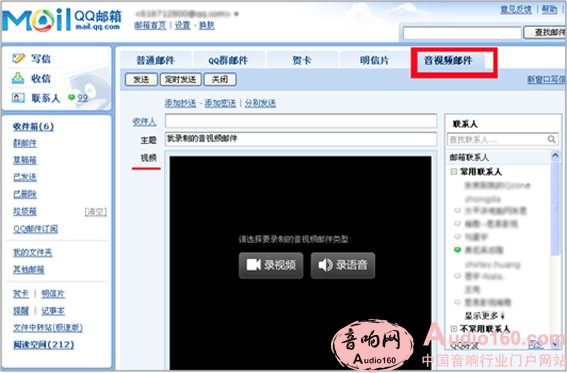Open 收件箱(6) folder link
The height and width of the screenshot is (373, 567).
tap(33, 127)
